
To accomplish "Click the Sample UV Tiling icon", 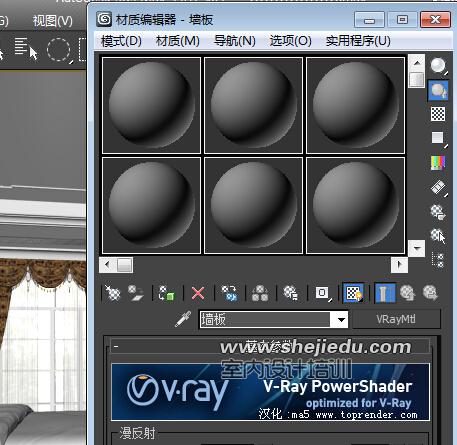I will point(438,138).
